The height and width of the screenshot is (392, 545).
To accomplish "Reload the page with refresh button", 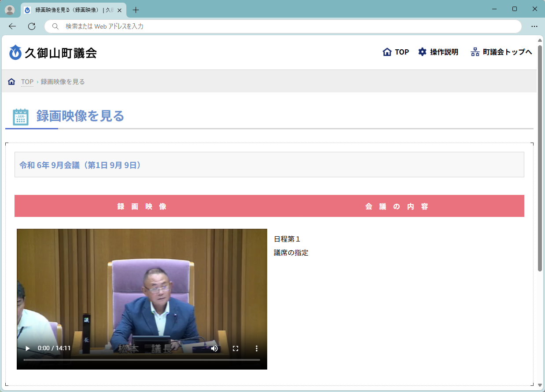I will (x=32, y=26).
